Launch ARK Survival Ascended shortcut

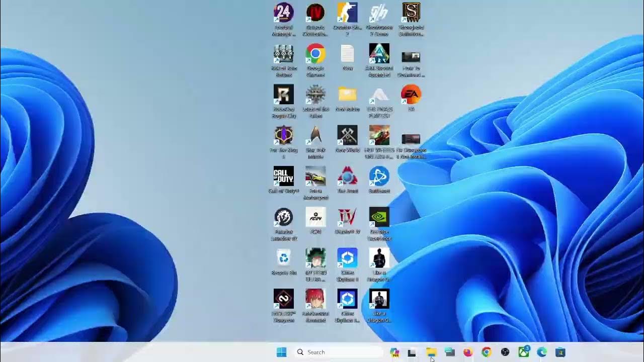(x=379, y=61)
